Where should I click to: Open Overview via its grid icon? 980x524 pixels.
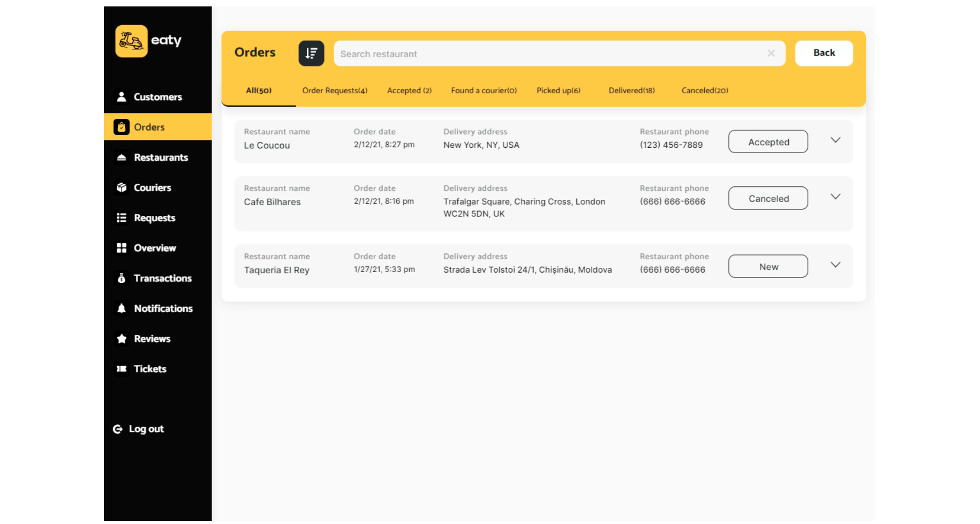point(122,248)
